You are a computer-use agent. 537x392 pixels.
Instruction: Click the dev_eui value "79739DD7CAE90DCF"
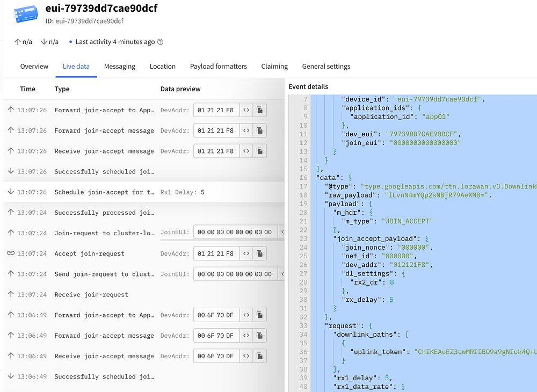[421, 134]
